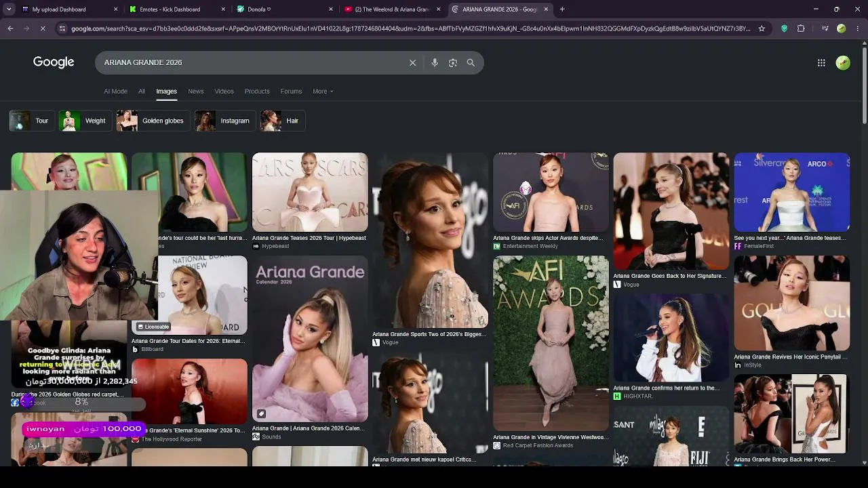Start voice search with the microphone icon
The width and height of the screenshot is (868, 488).
(x=435, y=62)
